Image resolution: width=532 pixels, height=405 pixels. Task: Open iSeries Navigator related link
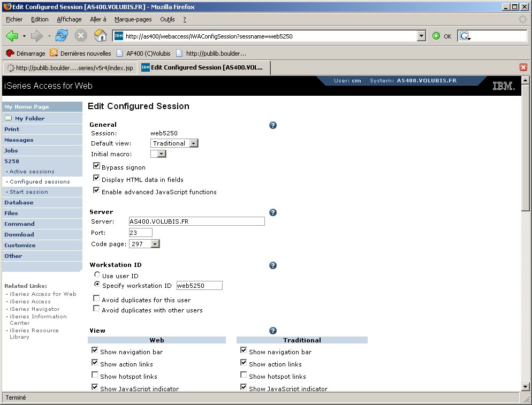tap(35, 309)
